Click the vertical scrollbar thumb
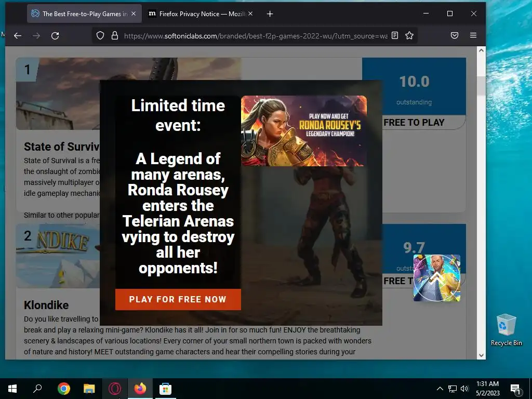The height and width of the screenshot is (399, 532). click(x=481, y=86)
